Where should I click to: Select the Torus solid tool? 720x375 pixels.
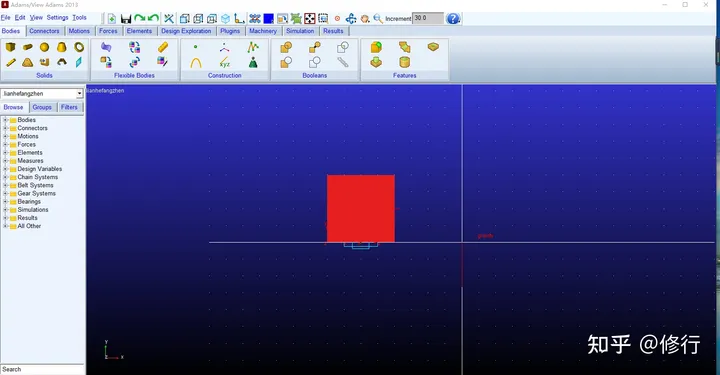click(x=79, y=47)
